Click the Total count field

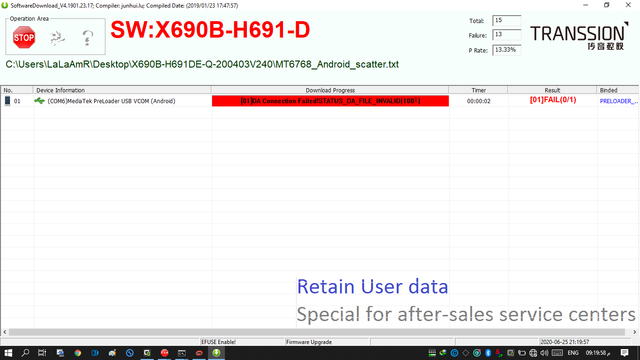point(507,20)
